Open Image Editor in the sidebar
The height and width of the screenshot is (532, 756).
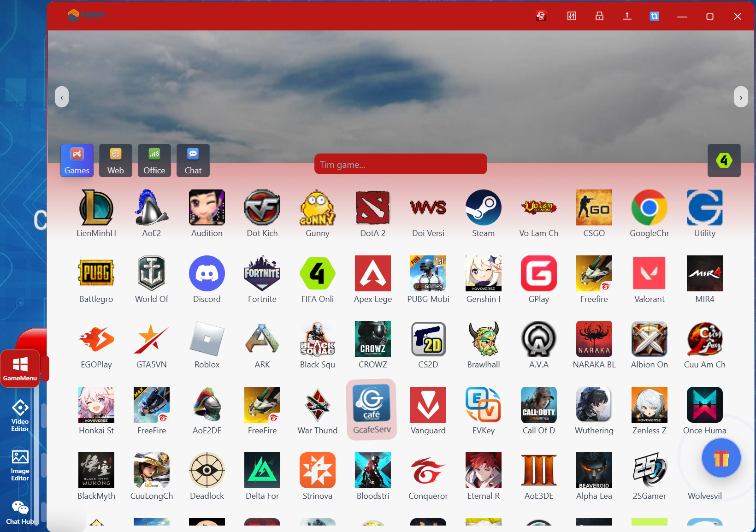click(20, 465)
